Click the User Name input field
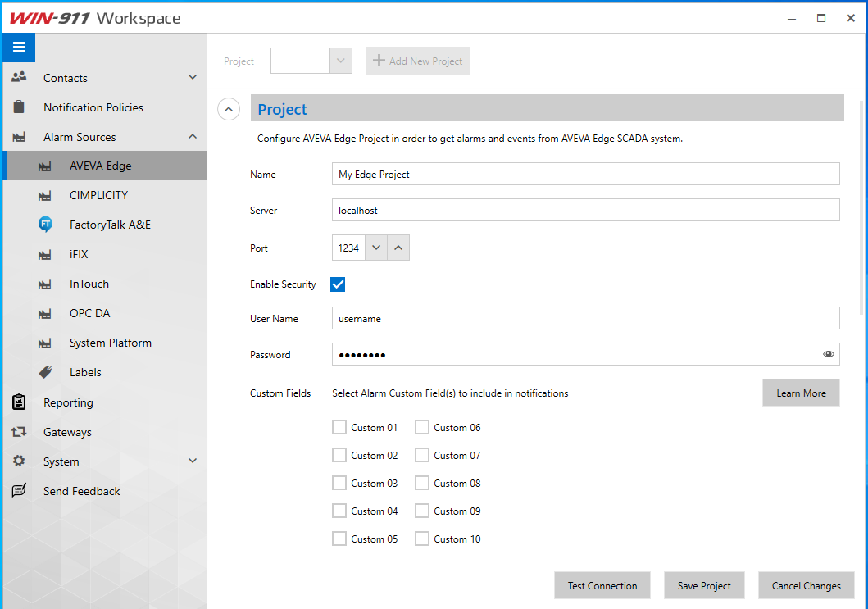Viewport: 868px width, 609px height. click(586, 318)
